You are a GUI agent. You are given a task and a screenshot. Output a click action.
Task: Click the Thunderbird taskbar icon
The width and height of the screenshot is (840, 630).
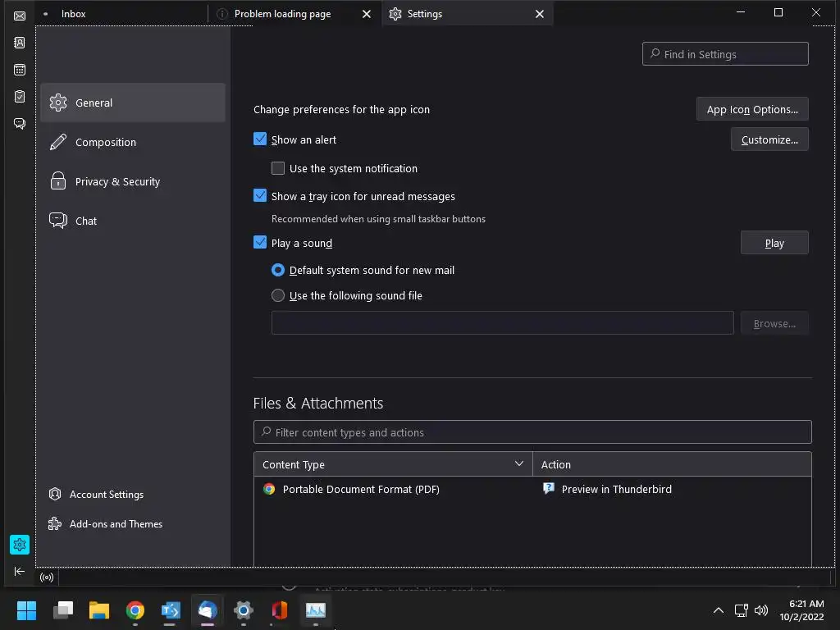(x=208, y=609)
